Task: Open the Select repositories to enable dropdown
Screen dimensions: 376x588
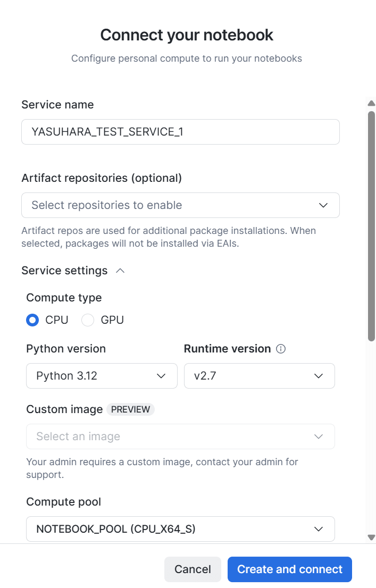Action: click(180, 206)
